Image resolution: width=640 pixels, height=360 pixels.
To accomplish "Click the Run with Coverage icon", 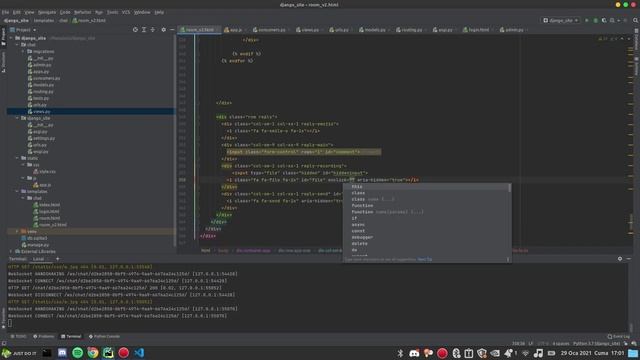I will click(x=604, y=20).
